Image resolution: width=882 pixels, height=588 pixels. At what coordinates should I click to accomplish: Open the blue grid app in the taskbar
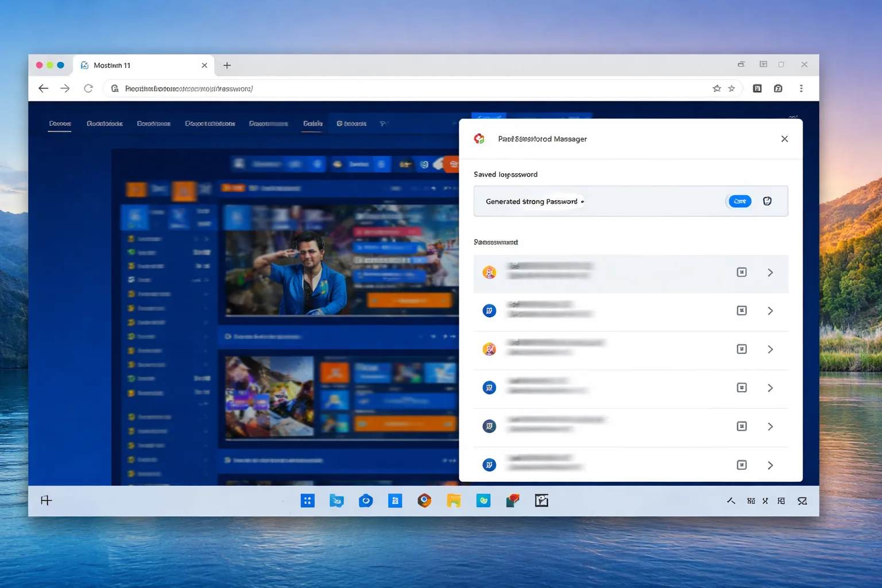308,501
